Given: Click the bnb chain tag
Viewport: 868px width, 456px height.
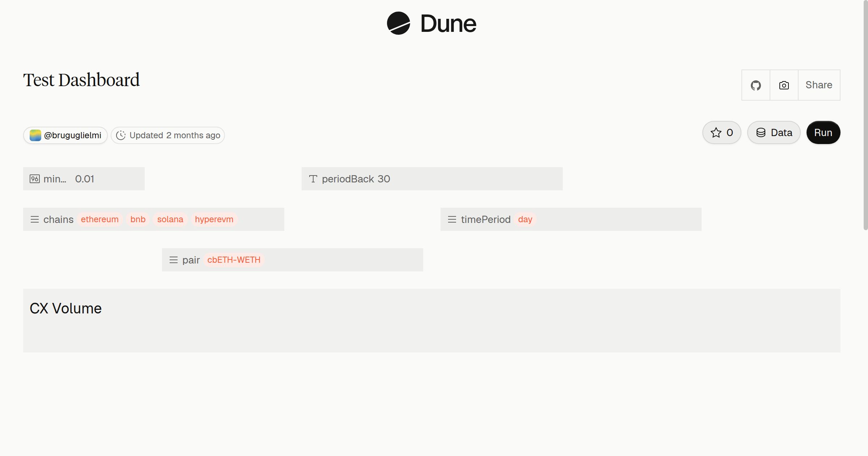Looking at the screenshot, I should pos(138,219).
